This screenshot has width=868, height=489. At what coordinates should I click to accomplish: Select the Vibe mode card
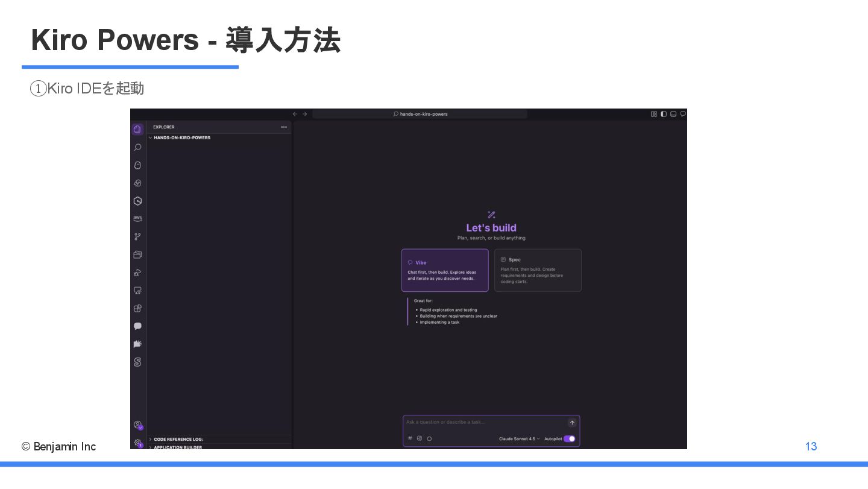pyautogui.click(x=445, y=270)
